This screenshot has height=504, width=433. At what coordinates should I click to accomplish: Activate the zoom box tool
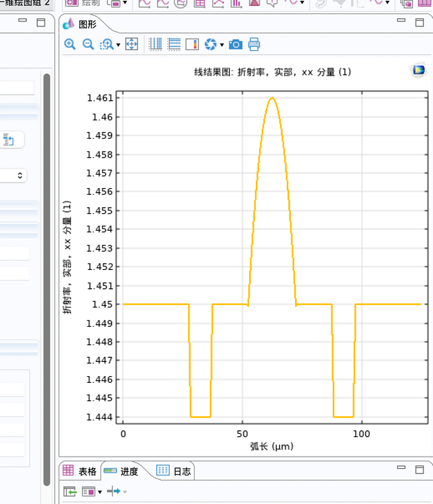(x=107, y=45)
